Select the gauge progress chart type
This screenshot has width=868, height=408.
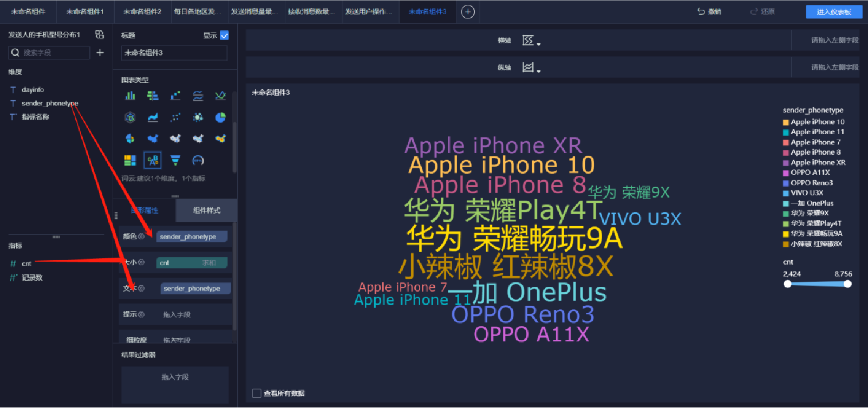[x=198, y=160]
